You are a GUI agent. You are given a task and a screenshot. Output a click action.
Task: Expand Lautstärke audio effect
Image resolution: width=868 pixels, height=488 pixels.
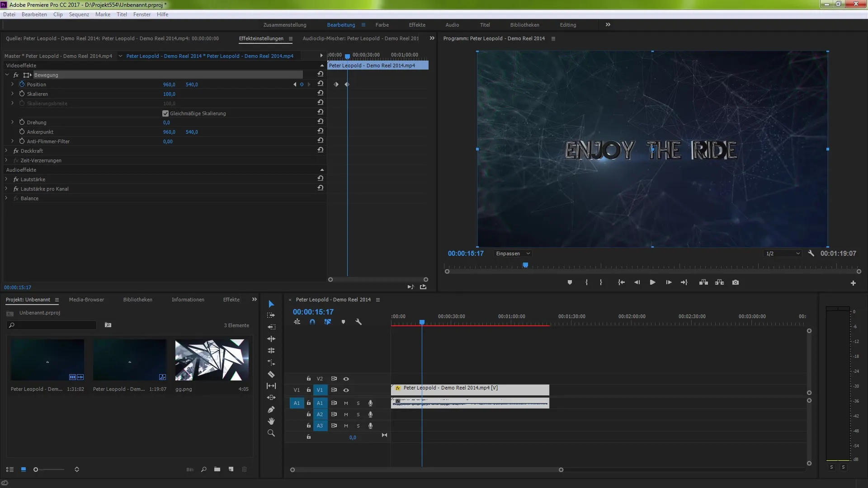click(x=6, y=179)
